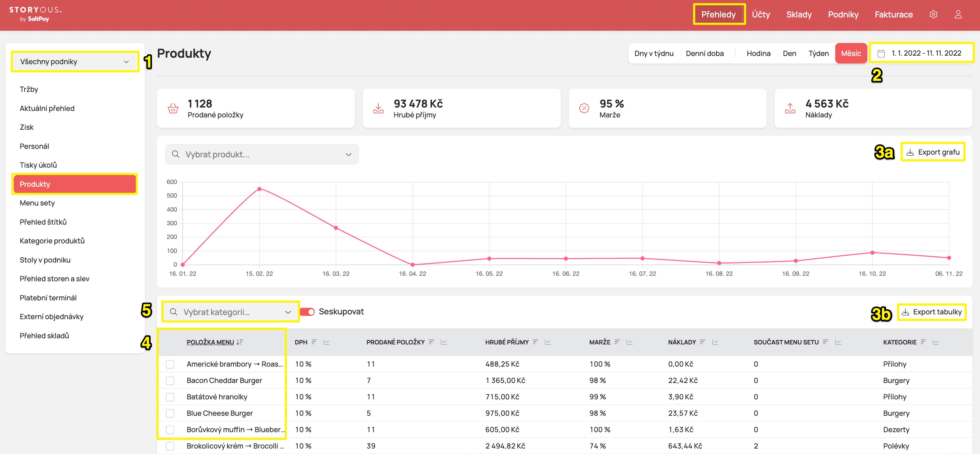Open the Sklady tab
Image resolution: width=980 pixels, height=454 pixels.
[x=799, y=14]
